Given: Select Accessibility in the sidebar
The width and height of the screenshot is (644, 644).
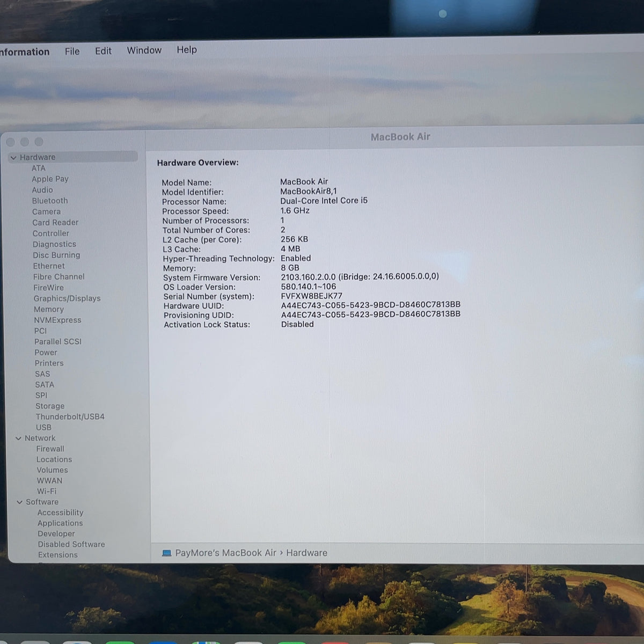Looking at the screenshot, I should (x=60, y=513).
